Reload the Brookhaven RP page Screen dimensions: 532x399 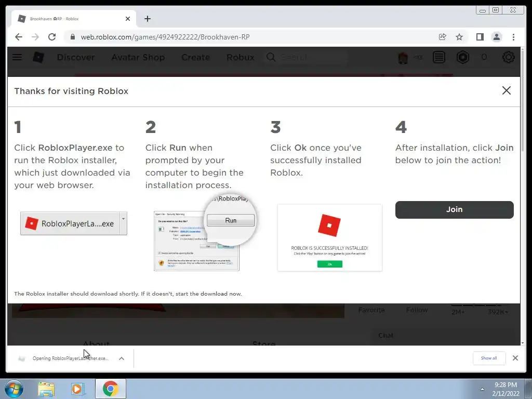pyautogui.click(x=52, y=37)
